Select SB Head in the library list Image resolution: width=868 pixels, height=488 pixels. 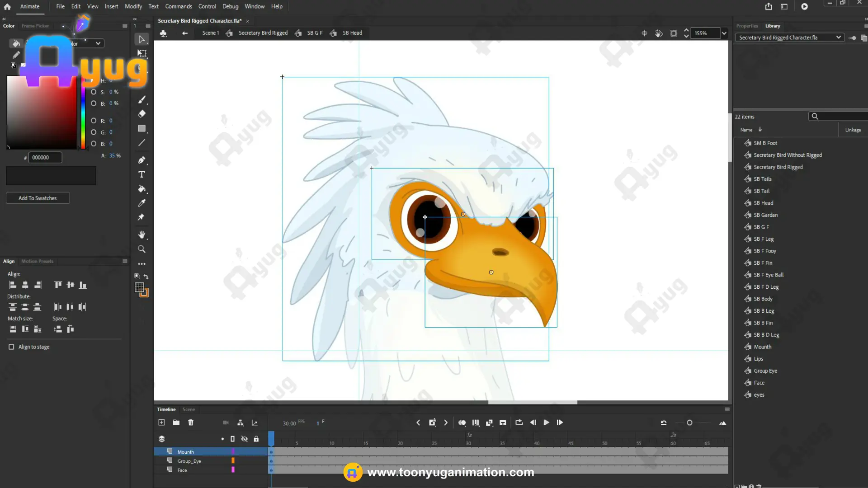pos(763,203)
